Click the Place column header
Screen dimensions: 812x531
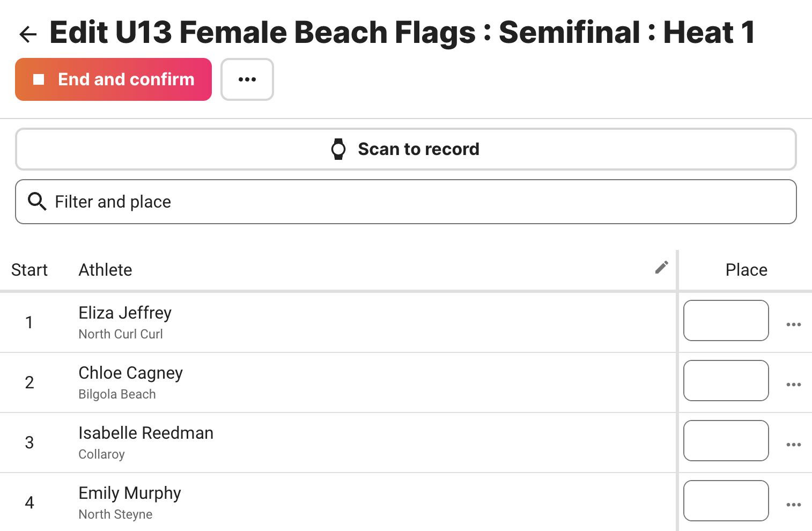click(x=747, y=270)
